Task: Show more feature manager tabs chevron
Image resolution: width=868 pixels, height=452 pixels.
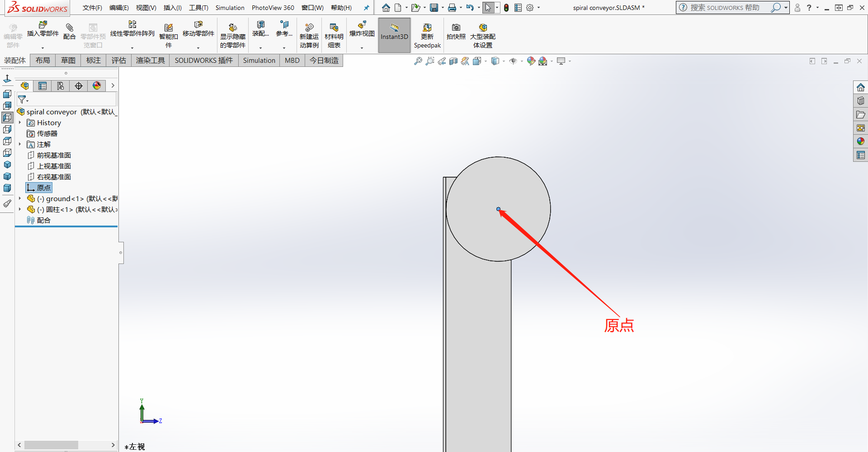Action: 113,86
